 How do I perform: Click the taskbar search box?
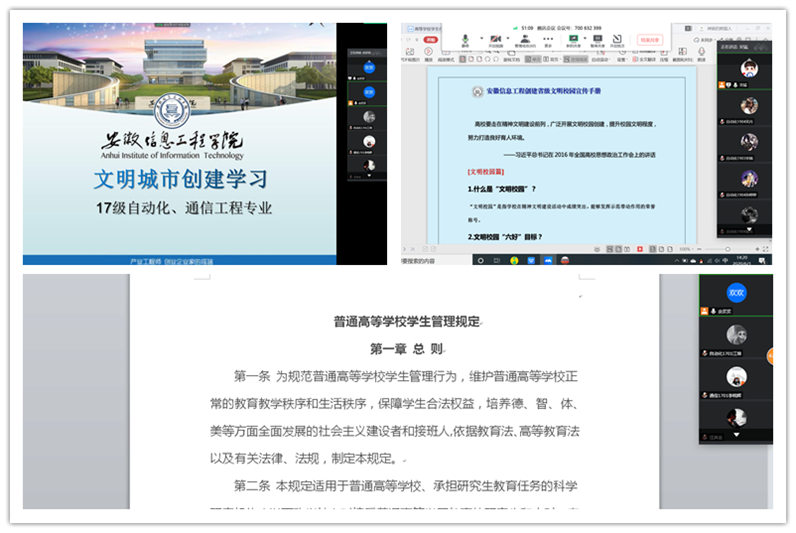pos(436,260)
